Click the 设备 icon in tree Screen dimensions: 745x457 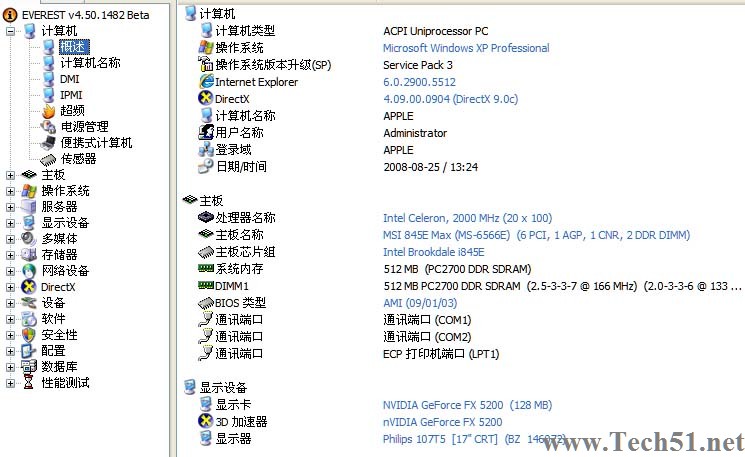(29, 303)
